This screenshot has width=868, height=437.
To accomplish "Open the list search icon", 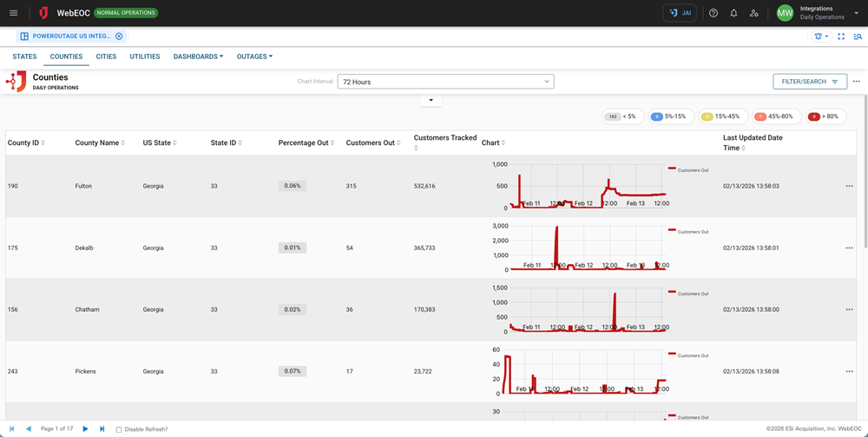I will pyautogui.click(x=858, y=36).
